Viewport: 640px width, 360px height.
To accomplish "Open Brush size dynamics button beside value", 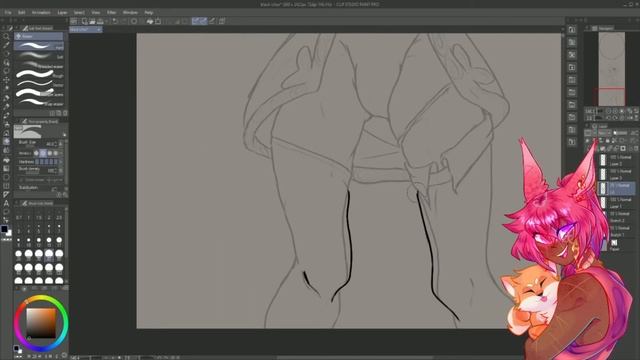I will point(61,144).
